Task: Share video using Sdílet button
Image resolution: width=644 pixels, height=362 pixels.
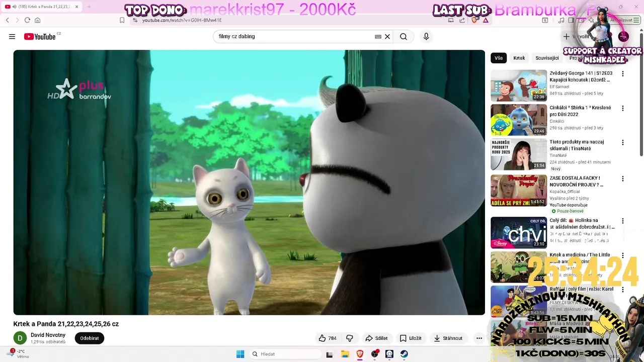Action: (x=376, y=338)
